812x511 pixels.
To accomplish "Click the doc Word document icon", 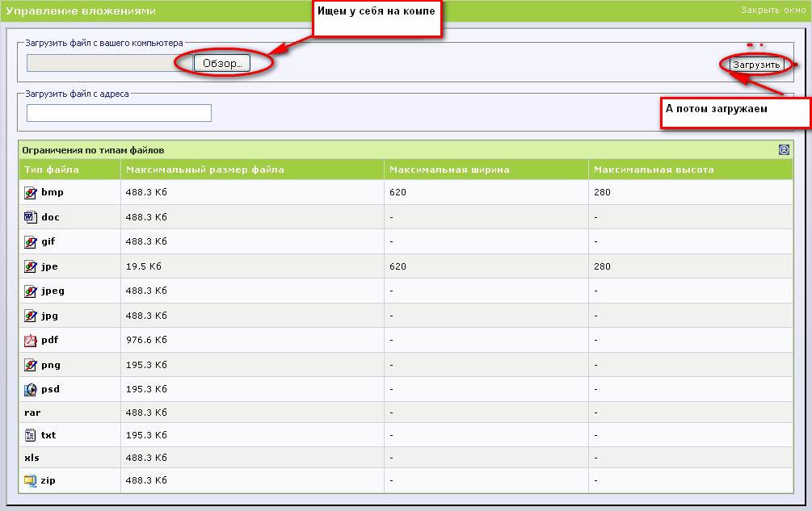I will [31, 216].
